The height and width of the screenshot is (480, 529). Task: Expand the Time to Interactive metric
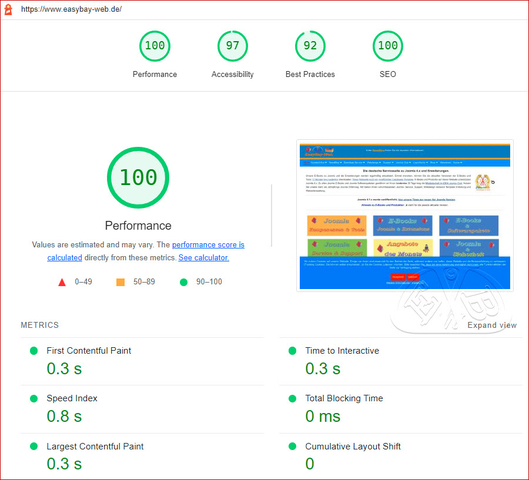pos(401,362)
